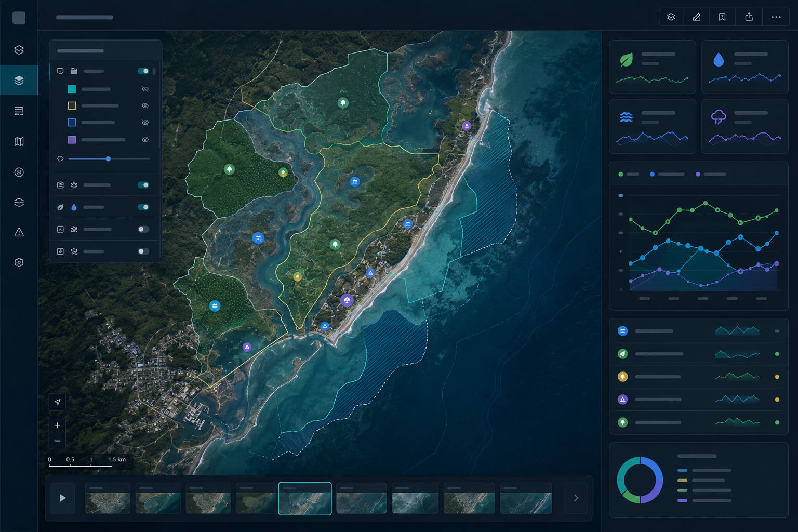Image resolution: width=798 pixels, height=532 pixels.
Task: Disable the water drop layer toggle
Action: click(x=143, y=207)
